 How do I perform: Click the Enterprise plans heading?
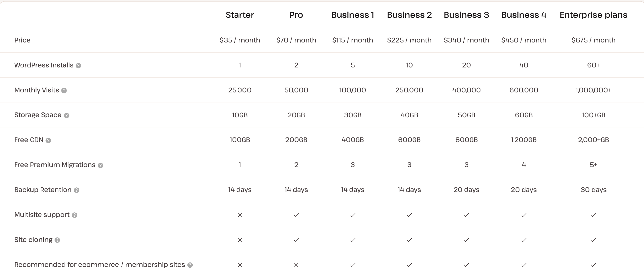[x=593, y=15]
